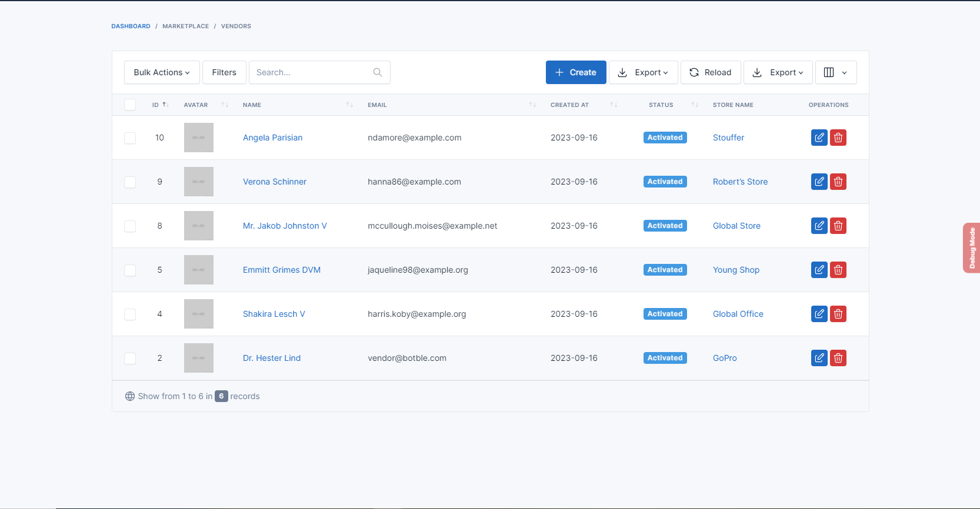Click Dr. Hester Lind's avatar thumbnail
This screenshot has width=980, height=509.
pyautogui.click(x=199, y=358)
